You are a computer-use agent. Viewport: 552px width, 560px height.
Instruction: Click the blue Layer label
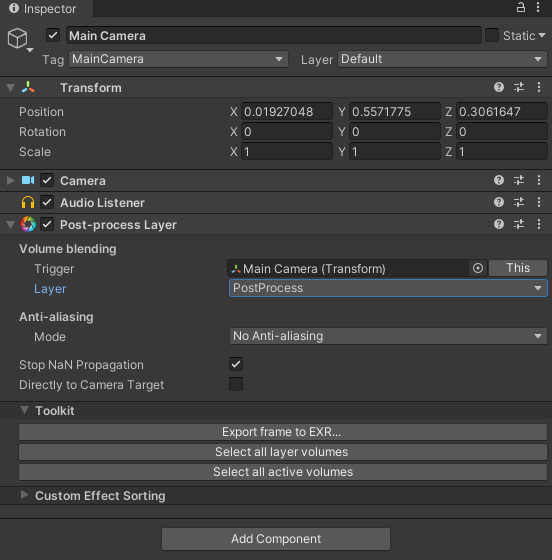tap(50, 289)
